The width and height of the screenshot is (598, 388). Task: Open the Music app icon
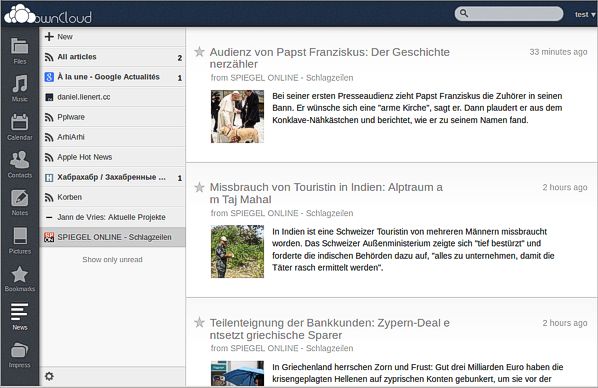pos(19,84)
